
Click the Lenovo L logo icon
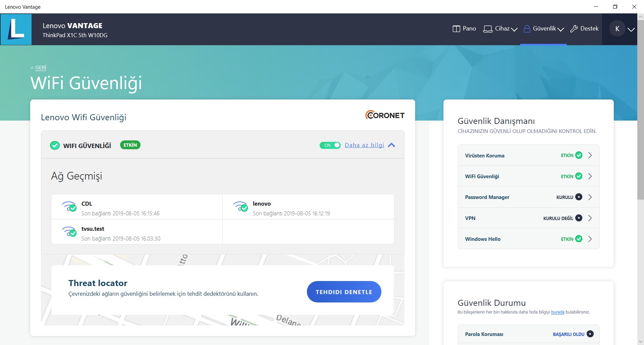click(16, 29)
